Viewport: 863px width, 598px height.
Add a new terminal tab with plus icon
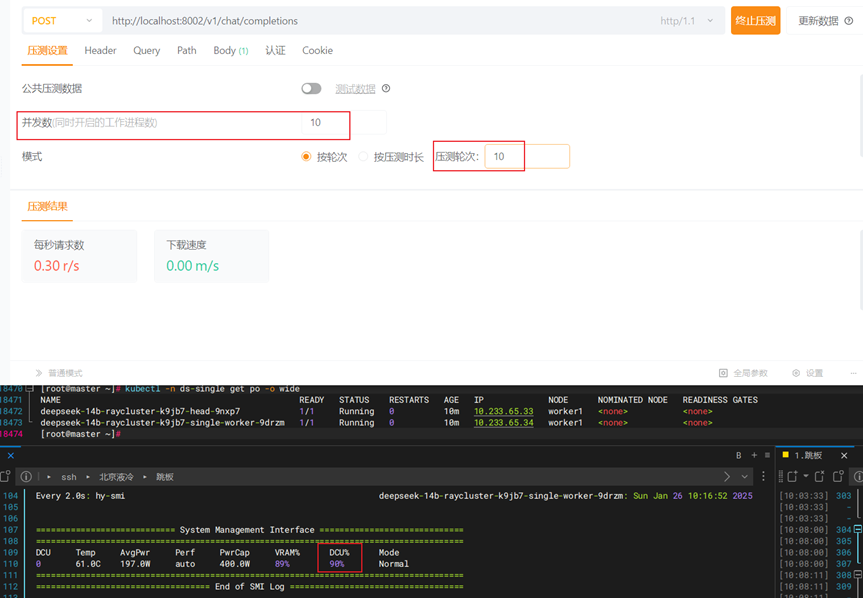coord(754,455)
